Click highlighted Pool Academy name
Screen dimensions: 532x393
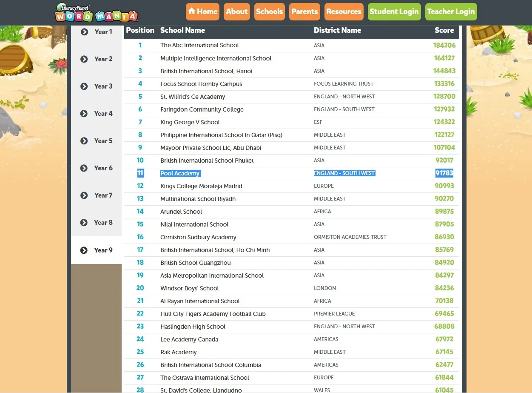pos(180,173)
